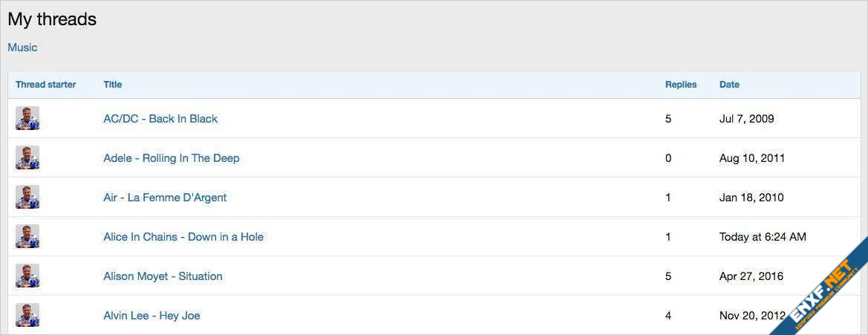This screenshot has height=335, width=868.
Task: Open the Music category link
Action: coord(22,48)
